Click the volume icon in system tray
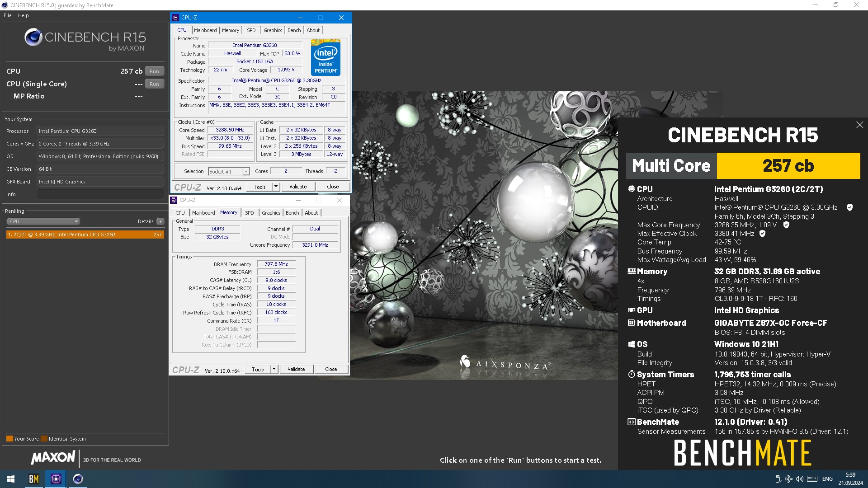The image size is (868, 488). [800, 479]
